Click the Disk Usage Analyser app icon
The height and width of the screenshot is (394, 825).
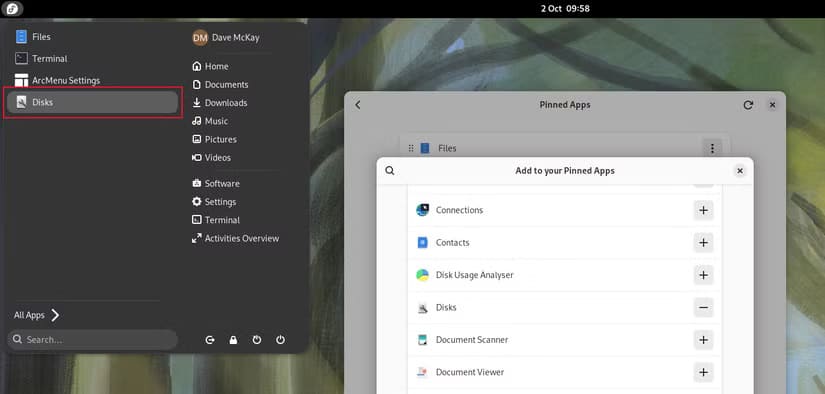click(422, 275)
